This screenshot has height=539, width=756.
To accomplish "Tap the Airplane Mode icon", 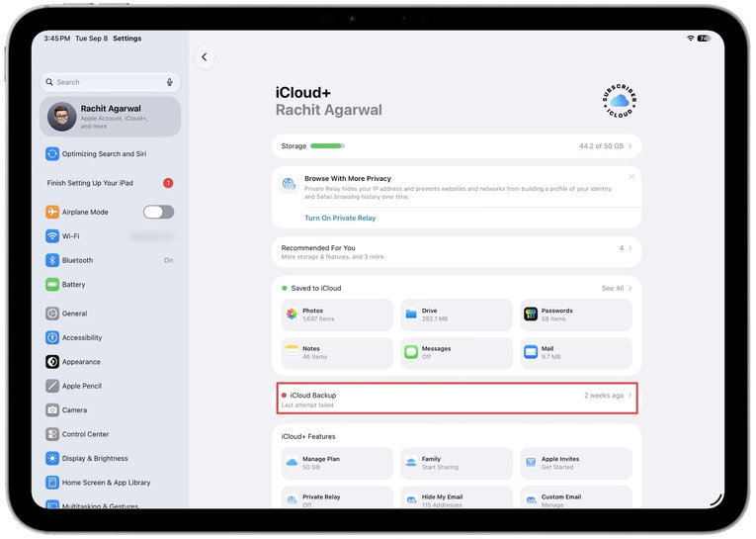I will 52,212.
